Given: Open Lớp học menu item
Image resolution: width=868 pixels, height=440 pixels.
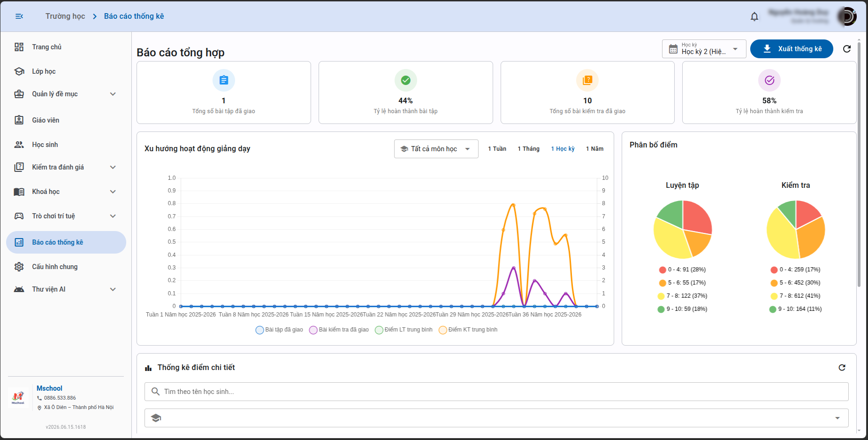Looking at the screenshot, I should coord(66,71).
